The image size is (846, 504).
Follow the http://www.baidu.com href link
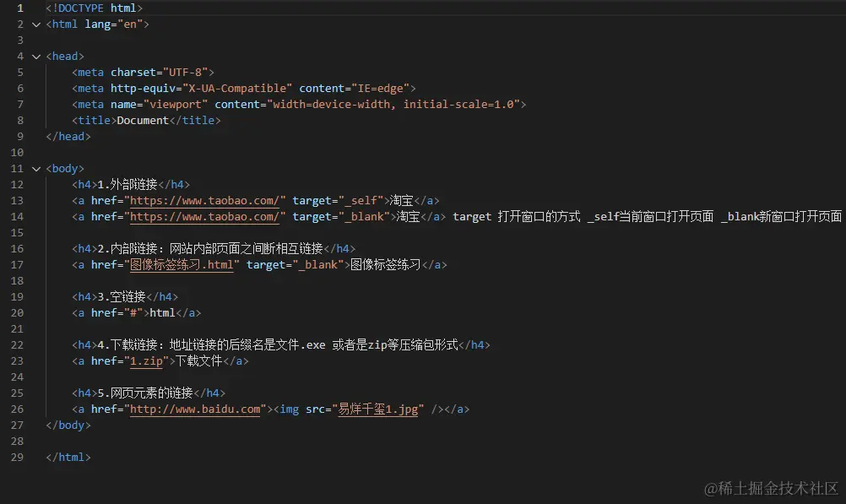pyautogui.click(x=195, y=409)
